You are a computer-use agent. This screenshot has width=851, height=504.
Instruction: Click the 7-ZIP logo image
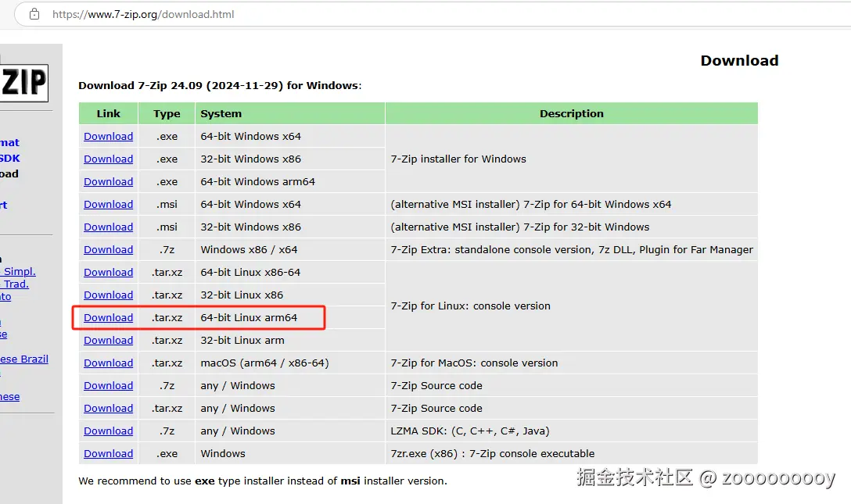click(x=24, y=83)
